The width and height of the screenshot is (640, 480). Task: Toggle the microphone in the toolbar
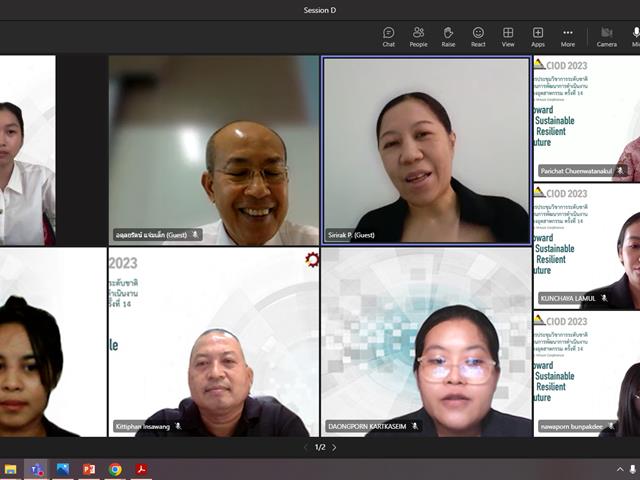pos(635,37)
